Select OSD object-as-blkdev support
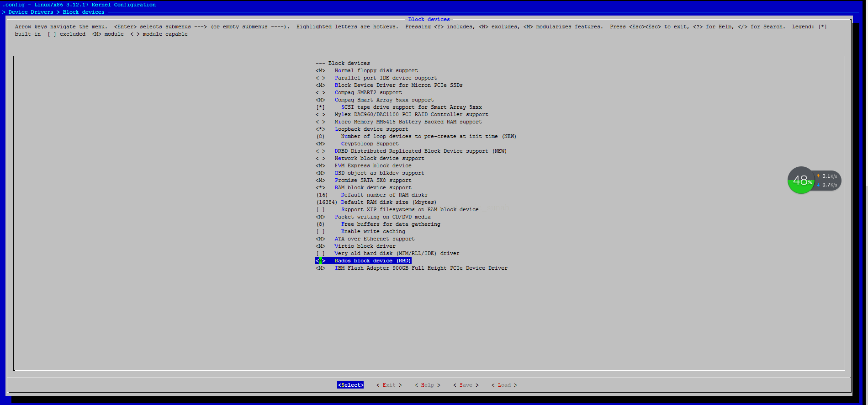The height and width of the screenshot is (405, 868). click(x=370, y=173)
